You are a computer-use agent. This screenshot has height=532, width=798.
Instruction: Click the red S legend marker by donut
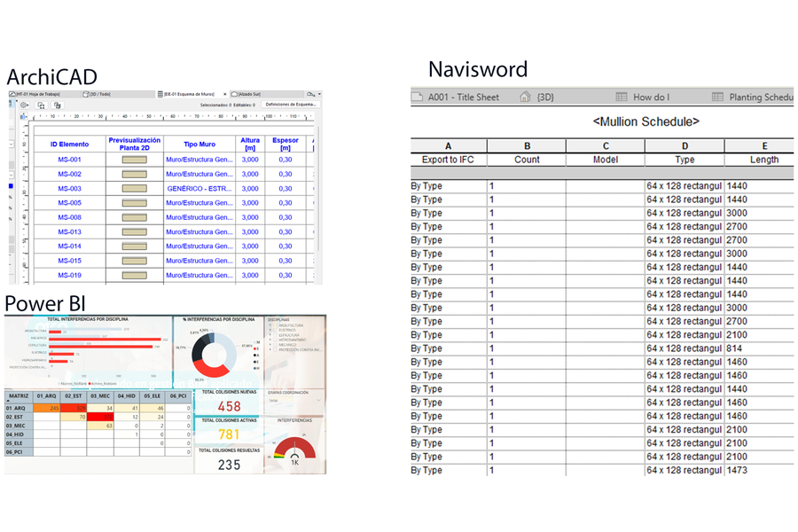pyautogui.click(x=255, y=349)
